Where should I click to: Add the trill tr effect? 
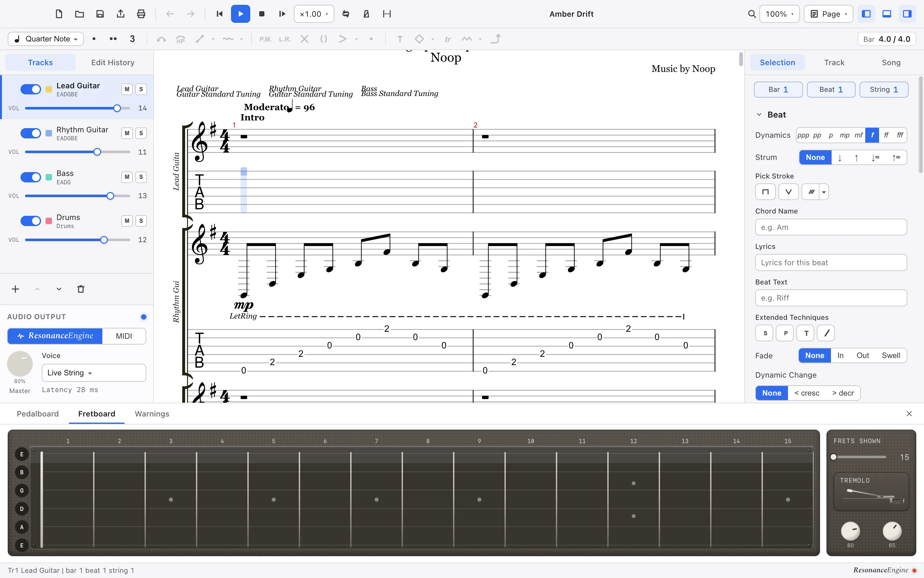click(448, 39)
